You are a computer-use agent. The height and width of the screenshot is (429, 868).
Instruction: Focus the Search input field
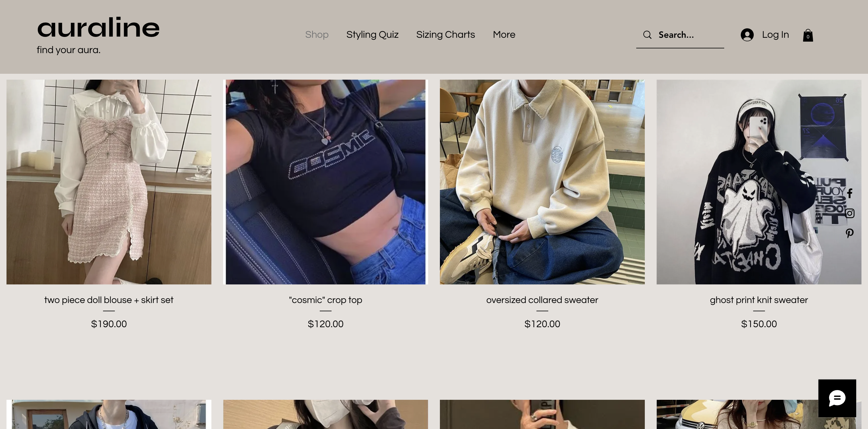point(689,35)
